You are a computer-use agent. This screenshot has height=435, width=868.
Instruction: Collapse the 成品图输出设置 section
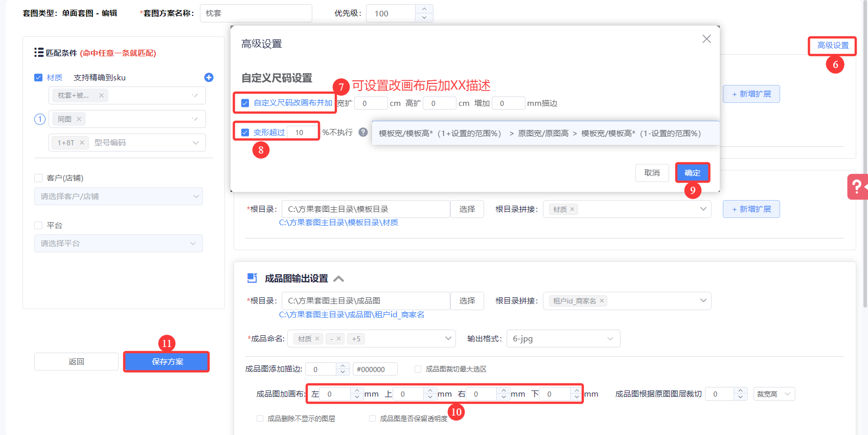338,279
